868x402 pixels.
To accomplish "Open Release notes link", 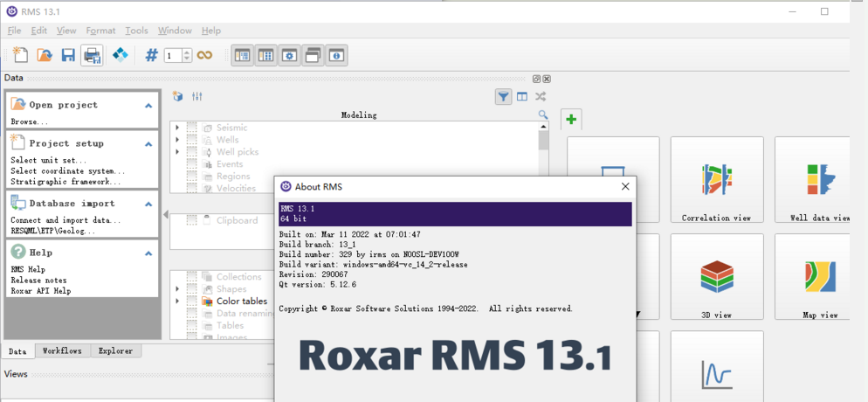I will point(38,281).
